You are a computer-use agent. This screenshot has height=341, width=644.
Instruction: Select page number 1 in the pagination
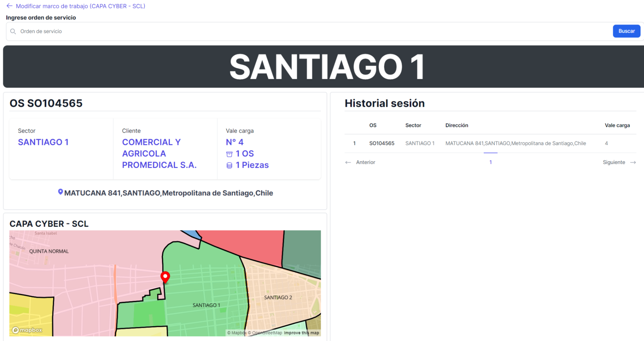click(x=491, y=162)
